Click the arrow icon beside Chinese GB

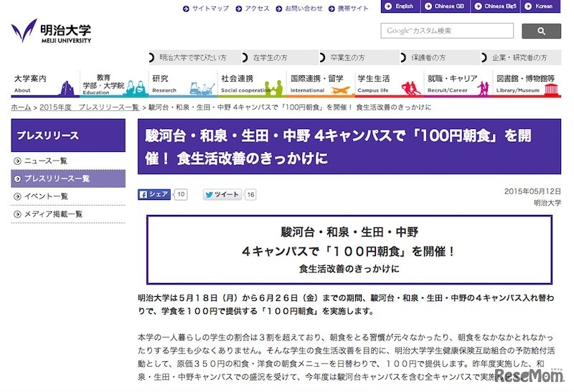[x=428, y=6]
